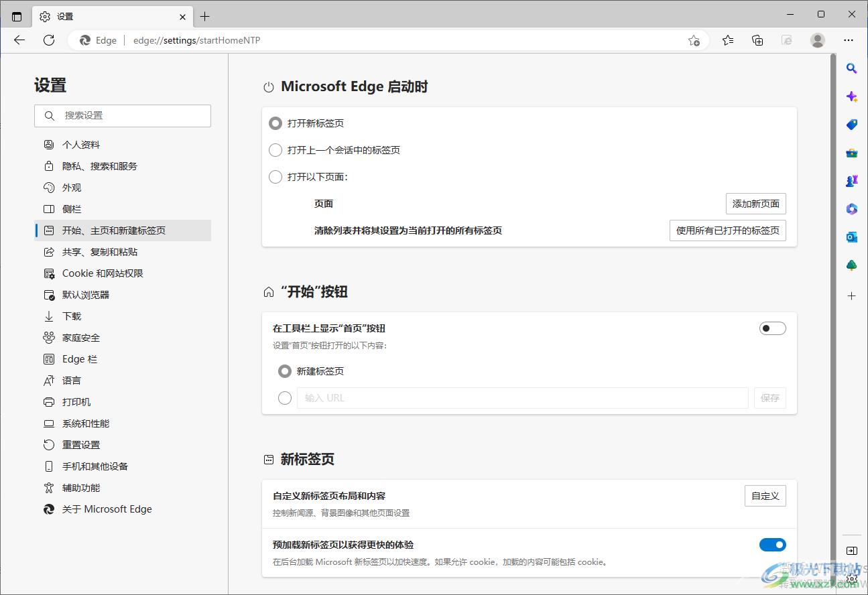
Task: Open 辅助功能 settings section
Action: [x=123, y=488]
